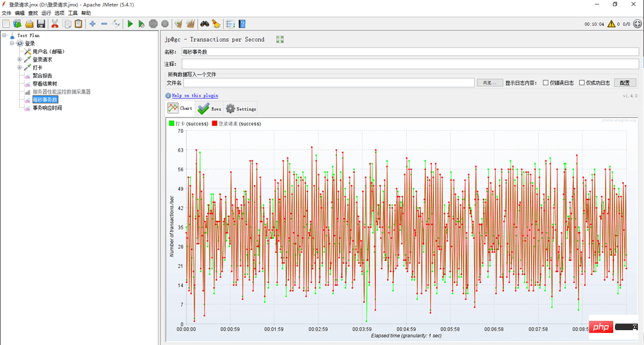Open the 运行 menu
The image size is (644, 345).
point(46,13)
